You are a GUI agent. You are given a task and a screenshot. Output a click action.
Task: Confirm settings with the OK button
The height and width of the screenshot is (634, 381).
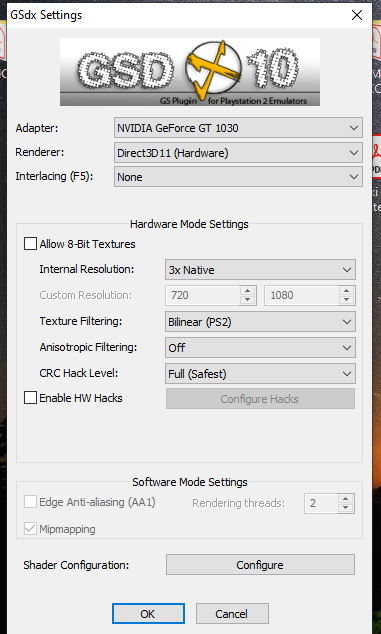[x=148, y=614]
